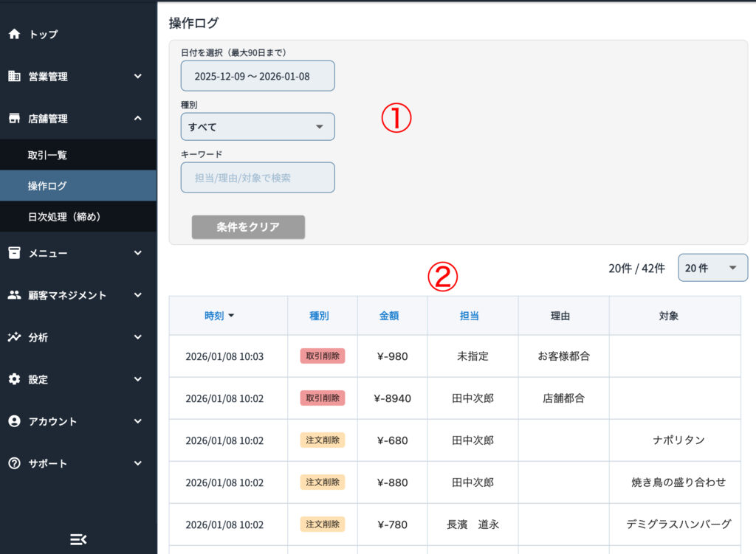Click the home icon beside トップ
The image size is (756, 554).
[14, 34]
